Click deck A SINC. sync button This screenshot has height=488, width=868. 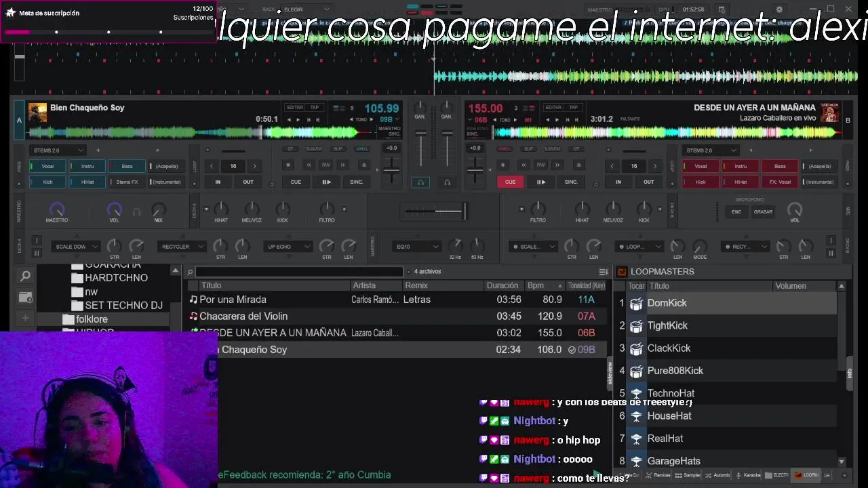tap(357, 182)
